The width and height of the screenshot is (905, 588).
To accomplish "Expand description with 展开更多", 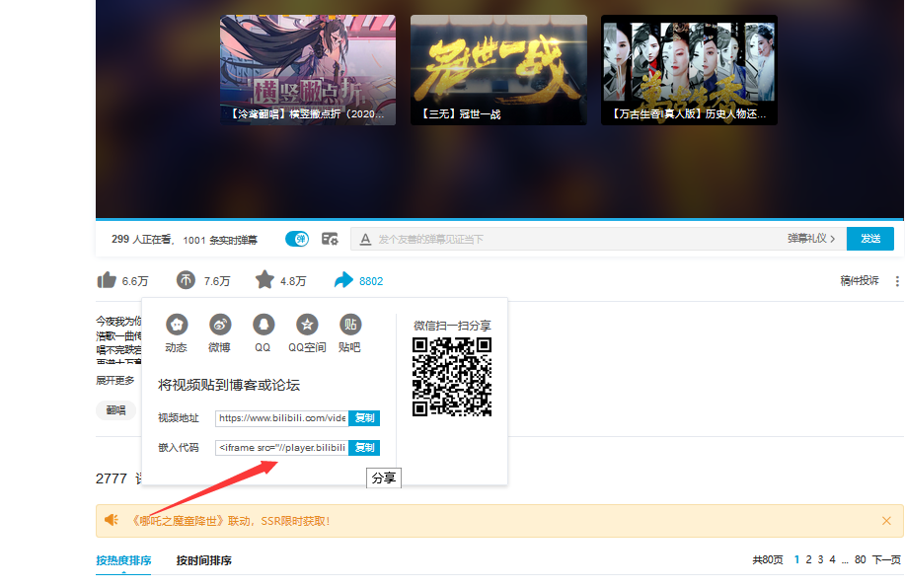I will [114, 380].
